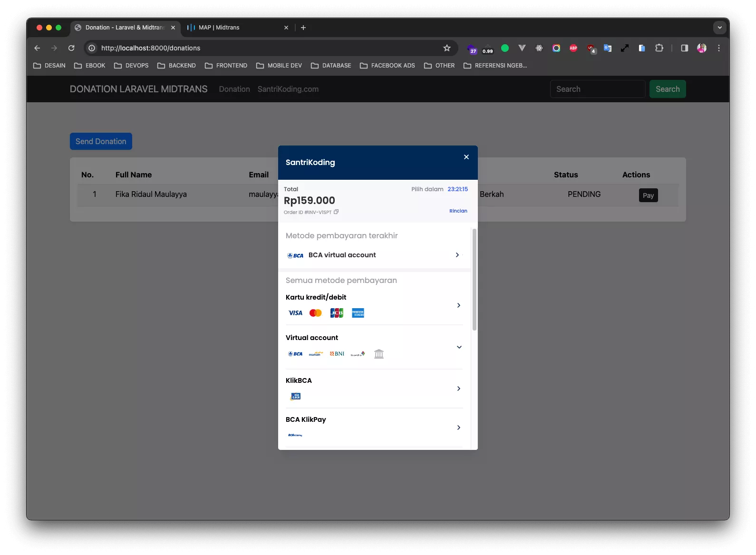Click the VISA card logo
Image resolution: width=756 pixels, height=555 pixels.
click(295, 313)
